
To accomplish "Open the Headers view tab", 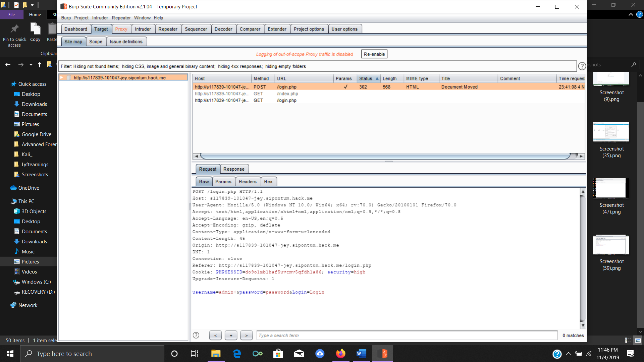I will pos(248,182).
